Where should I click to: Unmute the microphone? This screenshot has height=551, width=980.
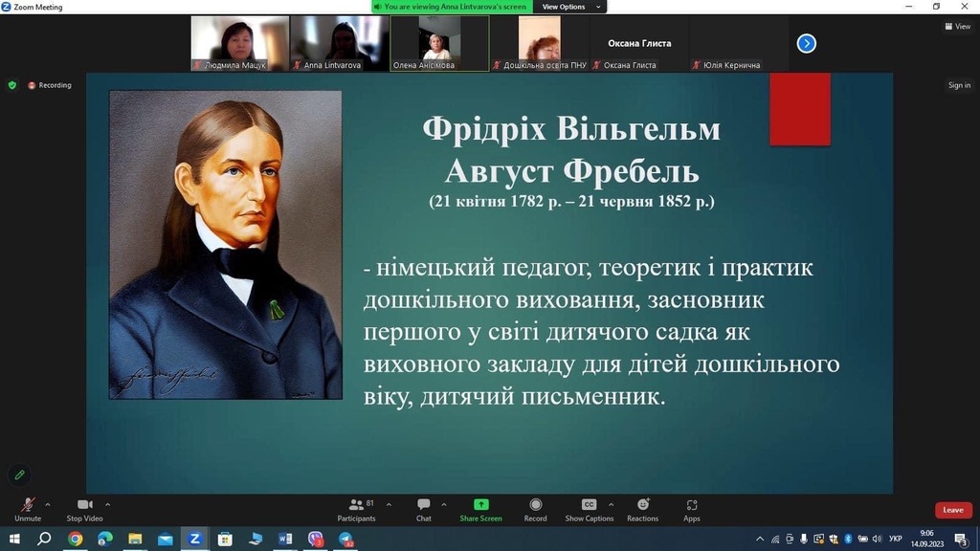click(28, 508)
